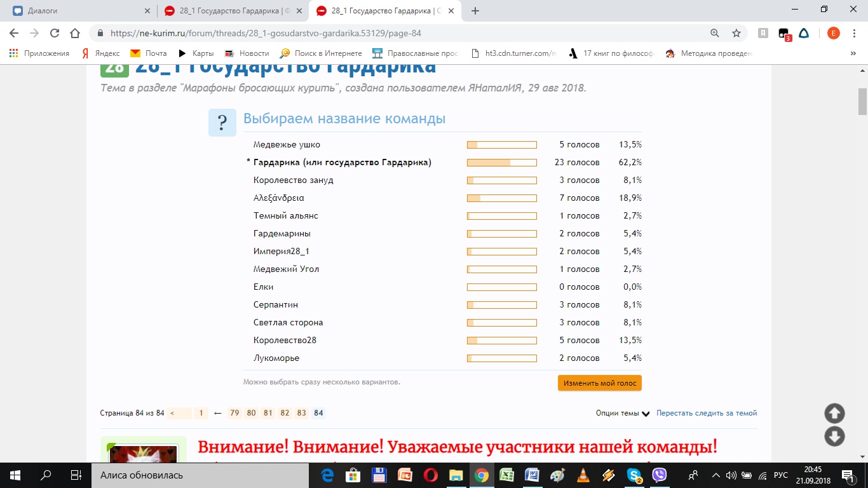Viewport: 868px width, 488px height.
Task: Click the page vertical scrollbar thumb
Action: tap(862, 101)
